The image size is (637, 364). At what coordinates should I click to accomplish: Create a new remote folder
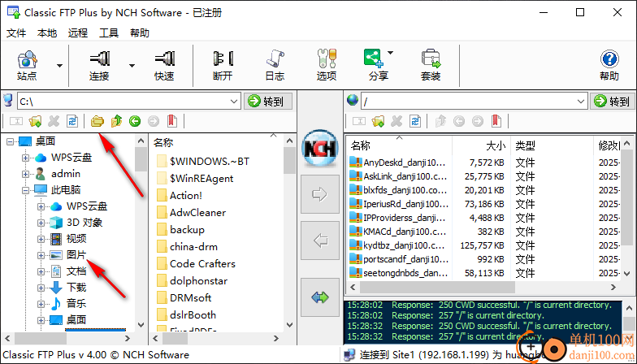pyautogui.click(x=378, y=121)
